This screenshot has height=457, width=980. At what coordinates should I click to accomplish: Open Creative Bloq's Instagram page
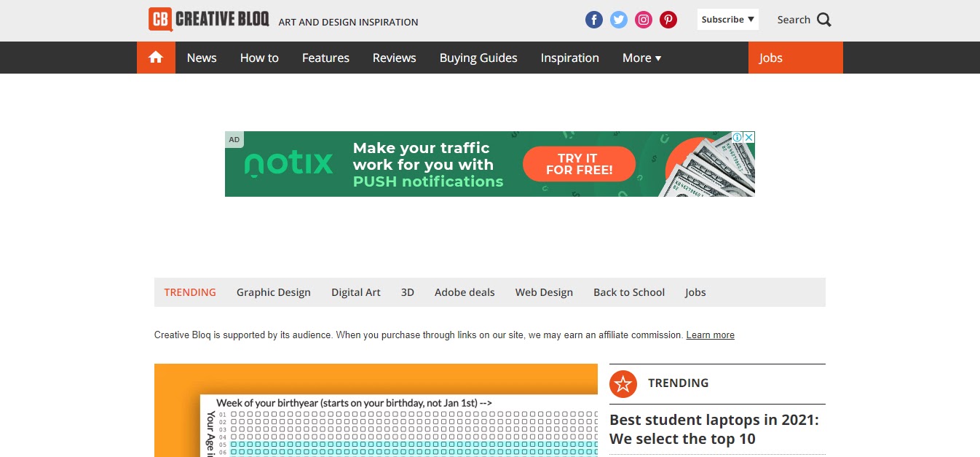pos(644,20)
